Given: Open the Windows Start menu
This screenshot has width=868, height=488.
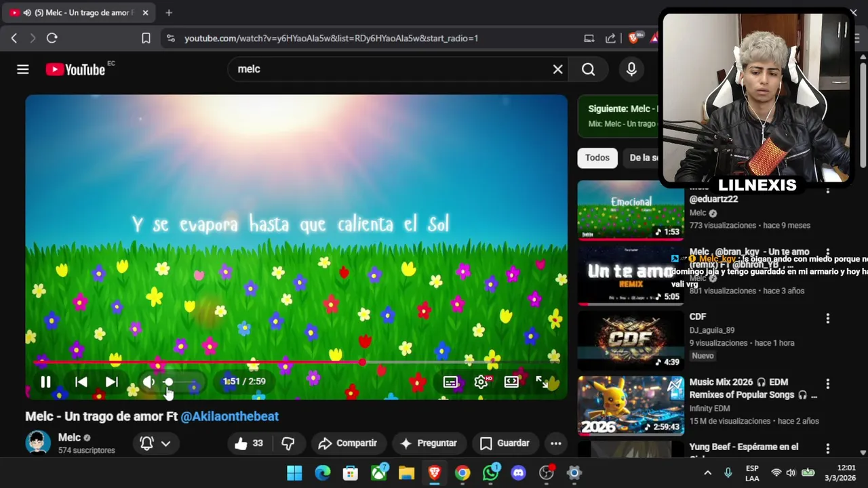Looking at the screenshot, I should point(294,473).
